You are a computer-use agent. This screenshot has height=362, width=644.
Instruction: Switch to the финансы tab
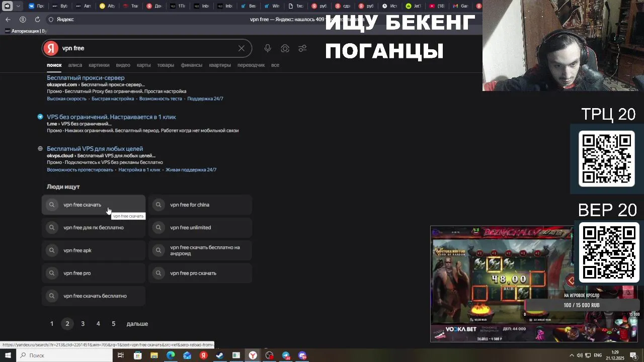(x=192, y=65)
